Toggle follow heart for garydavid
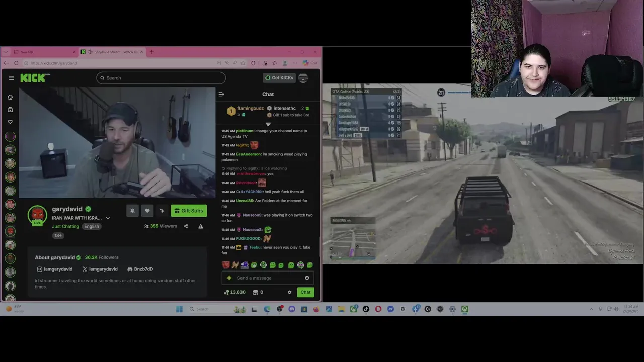 (x=147, y=211)
